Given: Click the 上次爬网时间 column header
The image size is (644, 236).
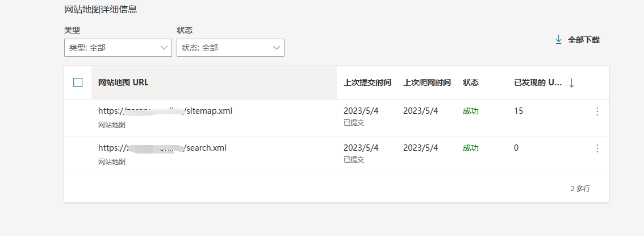Looking at the screenshot, I should pos(427,82).
